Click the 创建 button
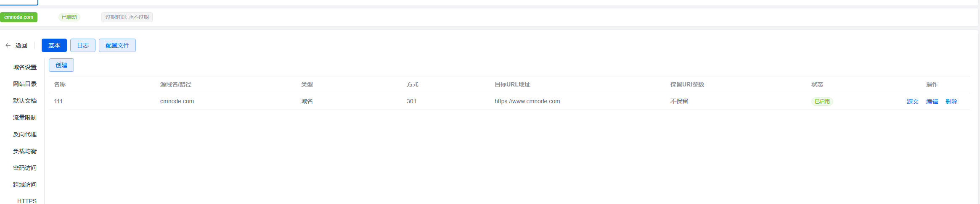The height and width of the screenshot is (204, 980). [x=61, y=65]
